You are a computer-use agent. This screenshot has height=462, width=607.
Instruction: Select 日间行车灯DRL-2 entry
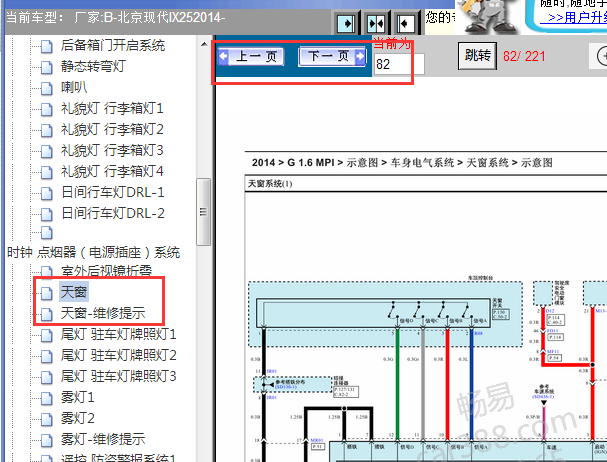[x=113, y=213]
